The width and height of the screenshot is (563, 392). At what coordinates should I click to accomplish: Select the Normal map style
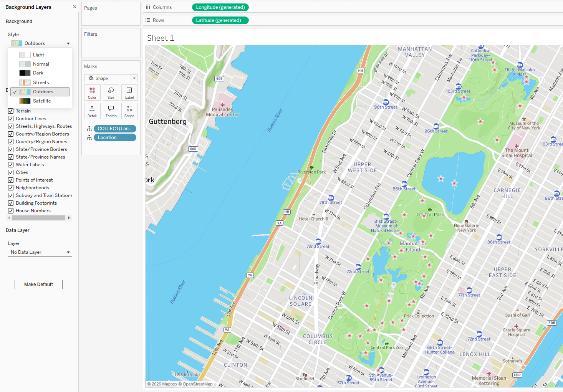coord(40,64)
